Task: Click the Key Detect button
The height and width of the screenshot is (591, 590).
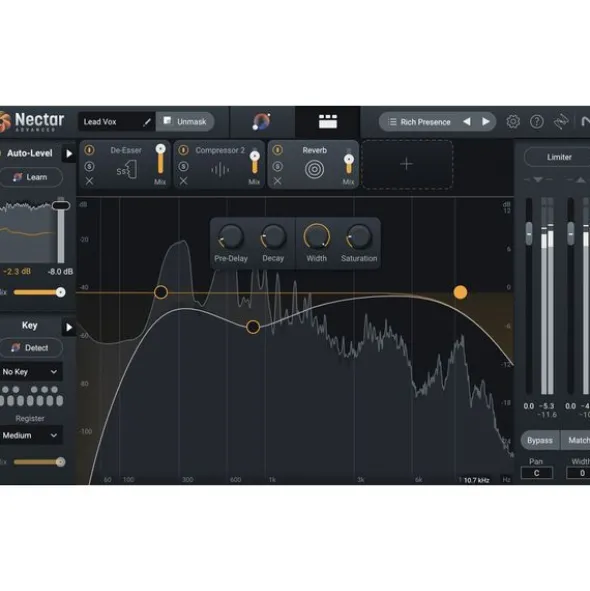Action: coord(31,348)
